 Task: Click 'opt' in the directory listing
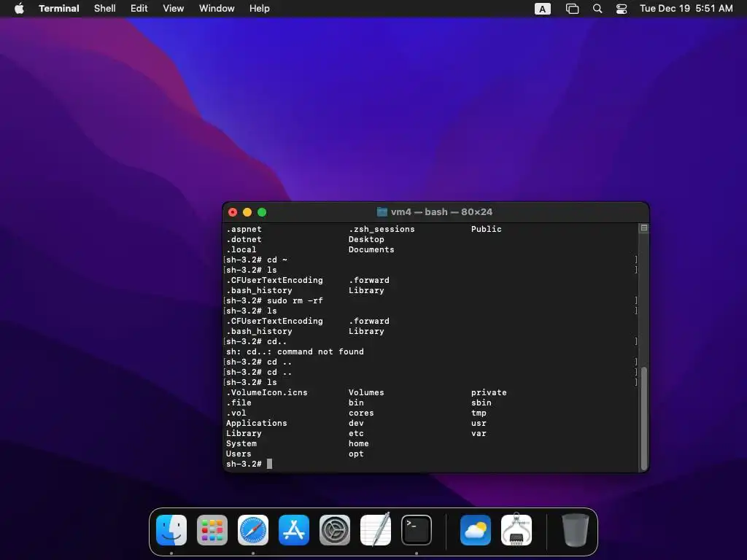[x=356, y=454]
